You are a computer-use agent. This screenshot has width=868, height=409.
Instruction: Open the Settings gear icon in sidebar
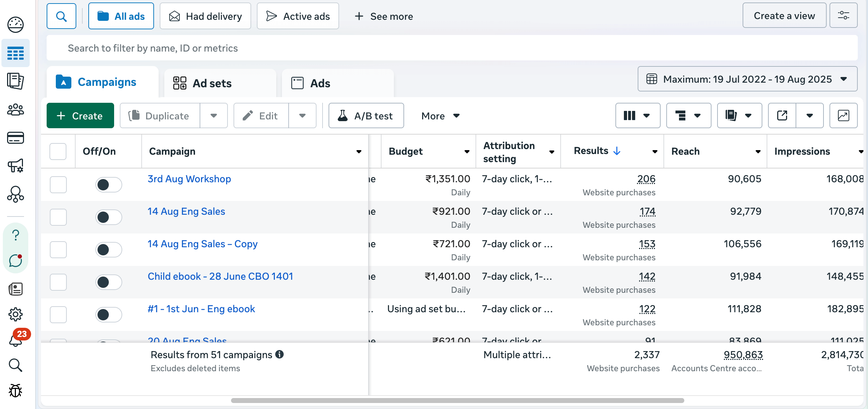[16, 314]
